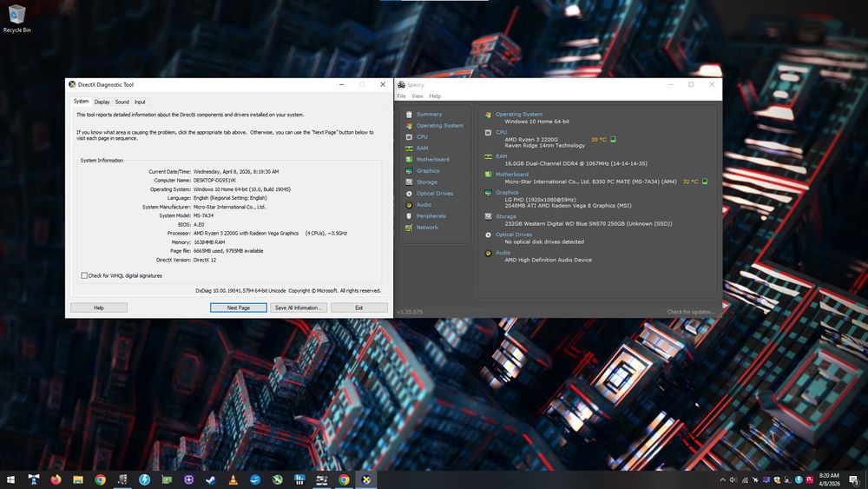Select the RAM stick icon in Speccy sidebar

click(409, 149)
